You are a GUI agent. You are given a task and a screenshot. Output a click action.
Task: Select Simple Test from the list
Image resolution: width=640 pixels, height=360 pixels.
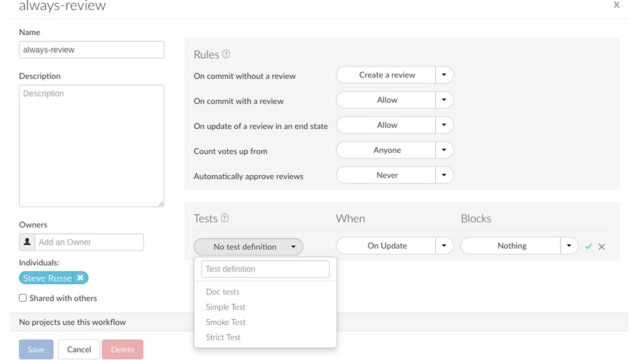[x=225, y=307]
